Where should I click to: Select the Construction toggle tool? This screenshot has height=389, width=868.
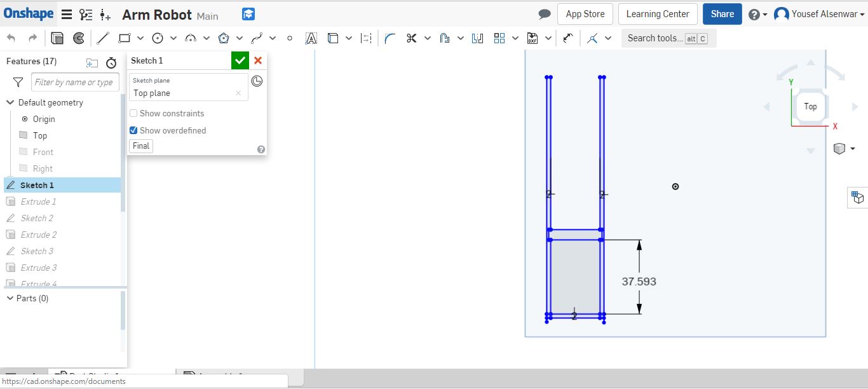pyautogui.click(x=366, y=38)
